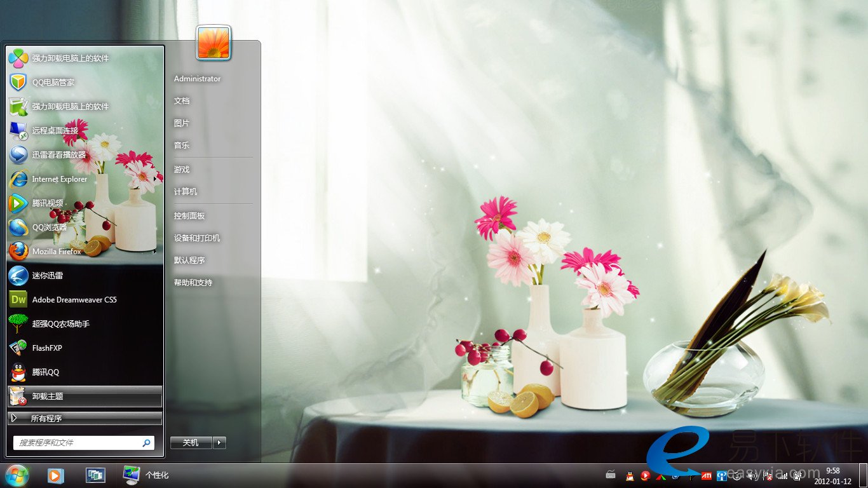Image resolution: width=868 pixels, height=488 pixels.
Task: Open 控制面板 (Control Panel)
Action: point(189,216)
